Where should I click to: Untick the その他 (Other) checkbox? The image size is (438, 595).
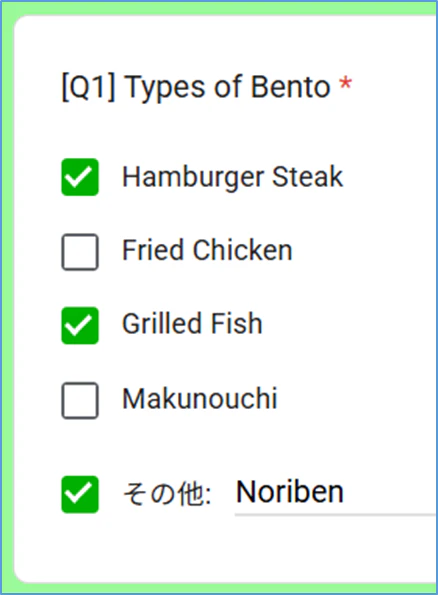(80, 494)
